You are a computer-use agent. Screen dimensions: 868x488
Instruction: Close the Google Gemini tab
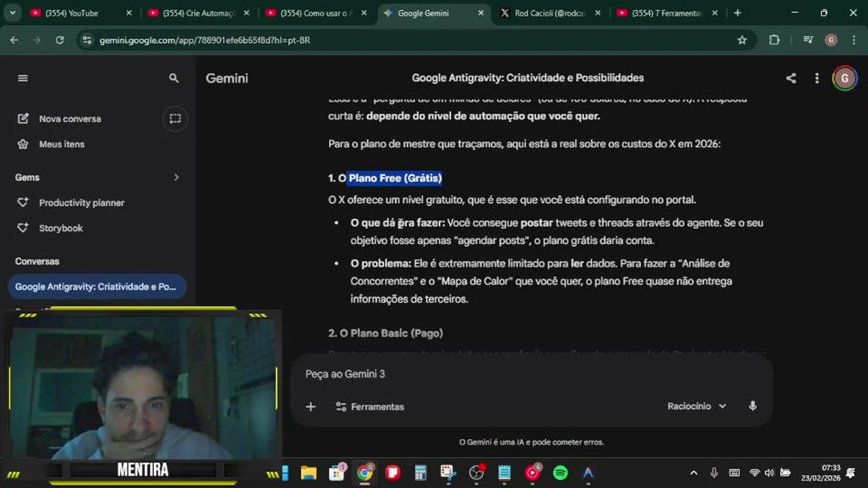click(481, 13)
